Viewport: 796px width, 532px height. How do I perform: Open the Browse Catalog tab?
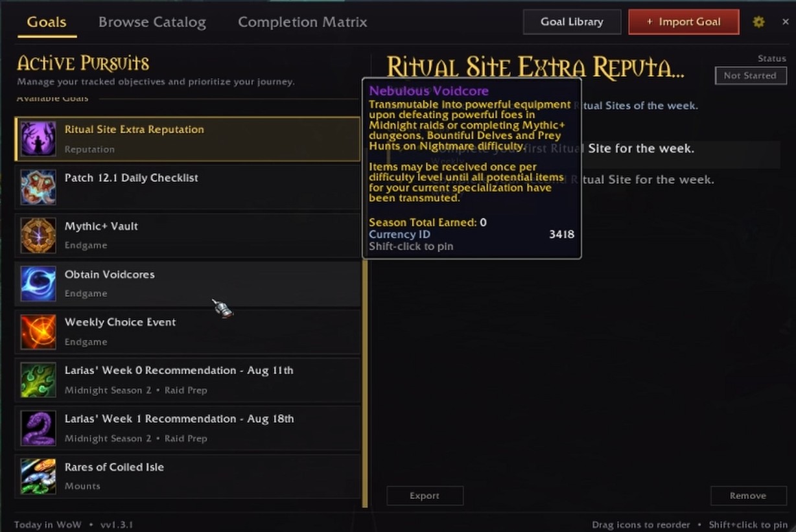[152, 22]
